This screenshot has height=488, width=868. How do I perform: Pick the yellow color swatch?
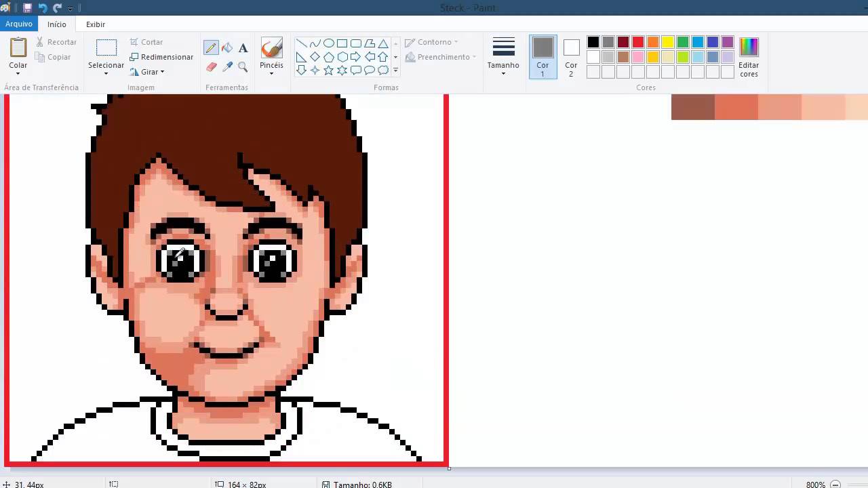[x=668, y=42]
